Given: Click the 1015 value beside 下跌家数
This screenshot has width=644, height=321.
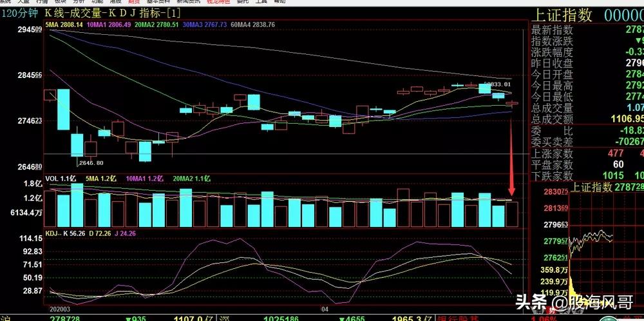Looking at the screenshot, I should [x=612, y=176].
